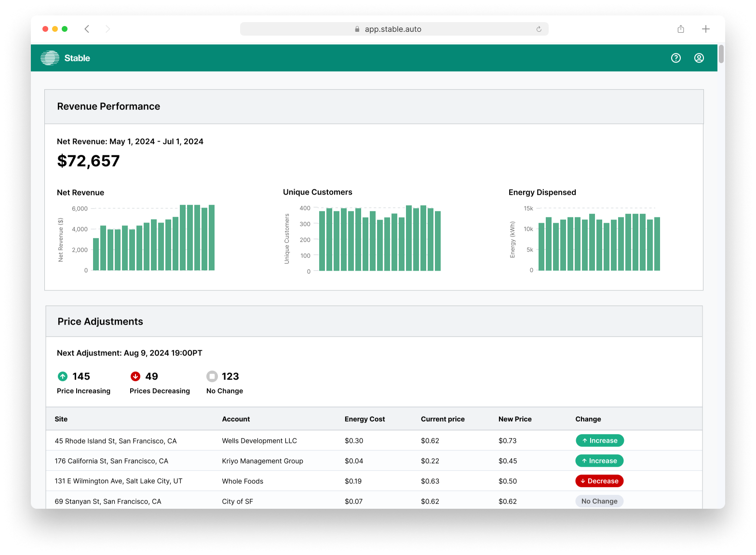Click the page vertical scrollbar
Image resolution: width=756 pixels, height=555 pixels.
pos(721,54)
